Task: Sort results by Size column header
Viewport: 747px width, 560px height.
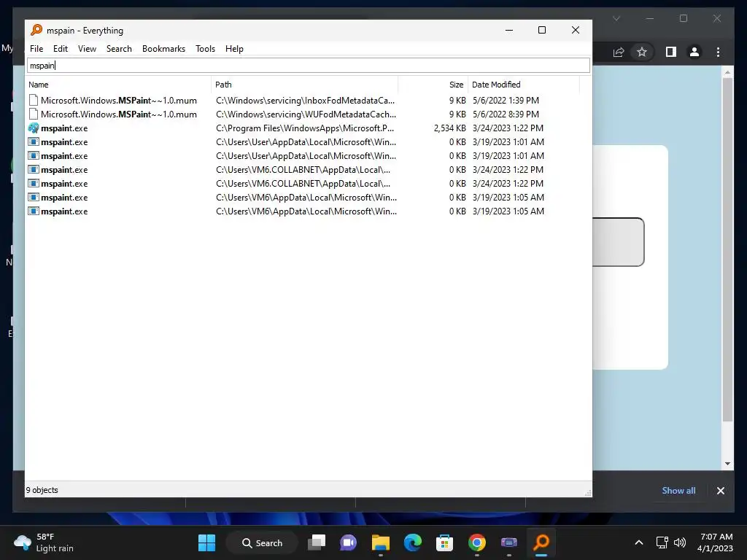Action: click(x=433, y=85)
